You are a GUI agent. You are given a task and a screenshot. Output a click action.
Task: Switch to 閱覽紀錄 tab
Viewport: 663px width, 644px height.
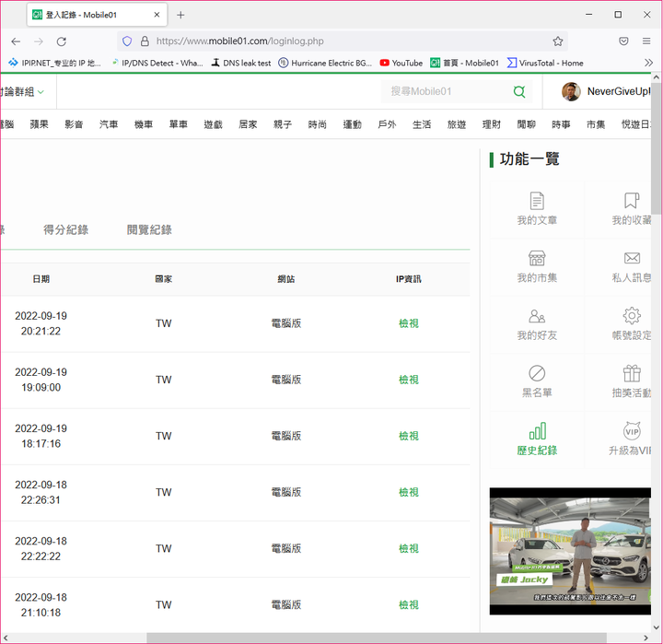[149, 229]
